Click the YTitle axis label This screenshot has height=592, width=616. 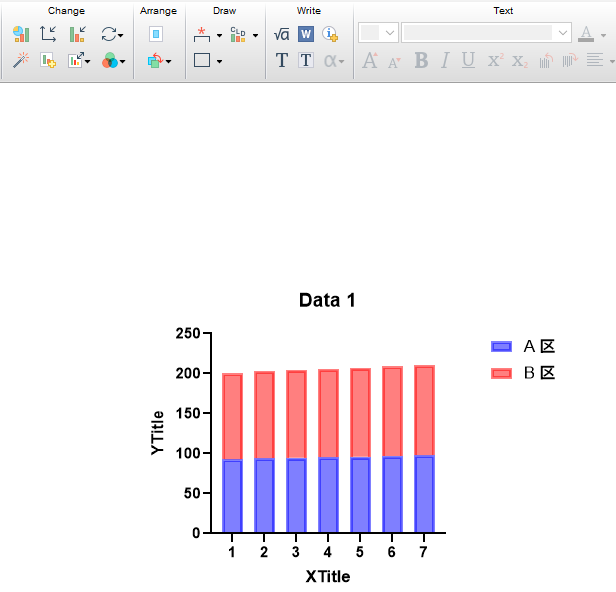pos(158,433)
